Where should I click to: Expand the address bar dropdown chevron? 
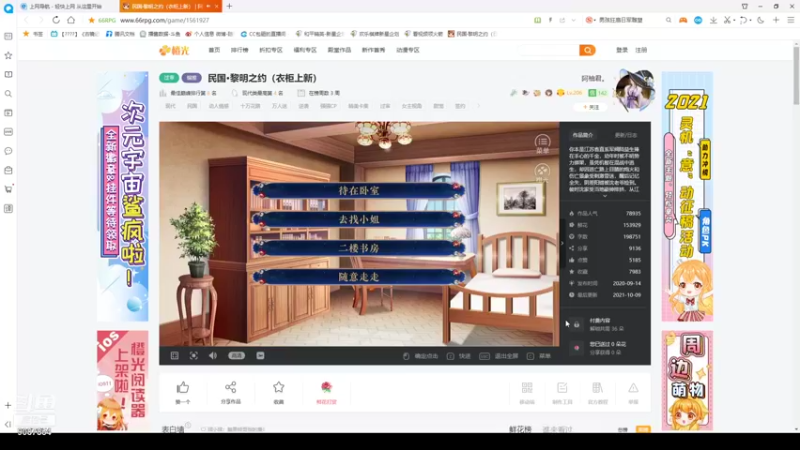[x=573, y=20]
